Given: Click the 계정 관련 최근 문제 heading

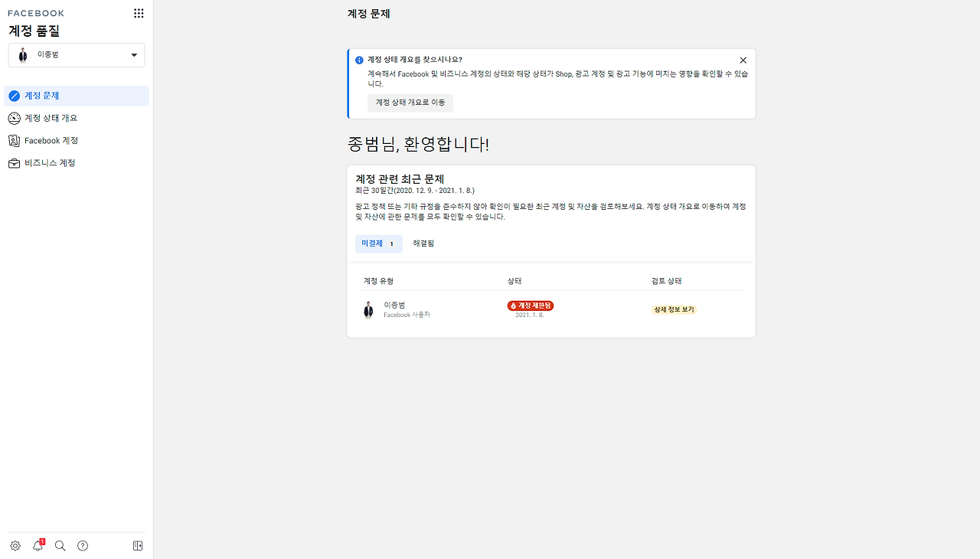Looking at the screenshot, I should pos(400,179).
